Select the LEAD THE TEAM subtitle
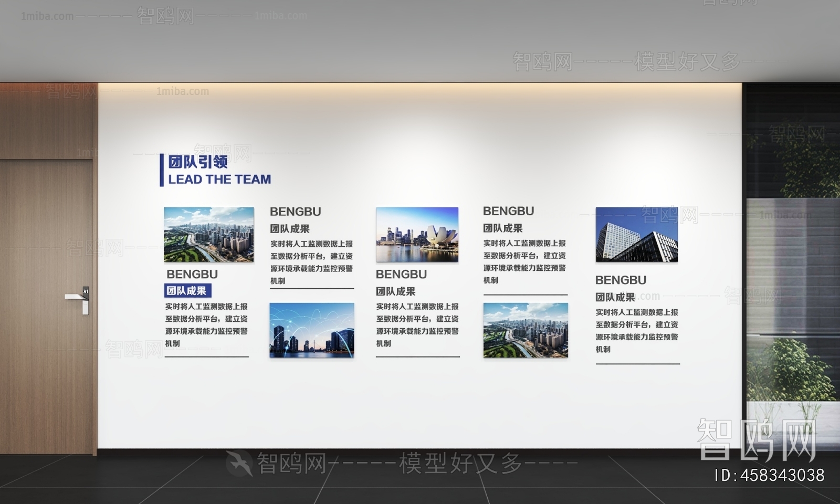 pyautogui.click(x=219, y=180)
